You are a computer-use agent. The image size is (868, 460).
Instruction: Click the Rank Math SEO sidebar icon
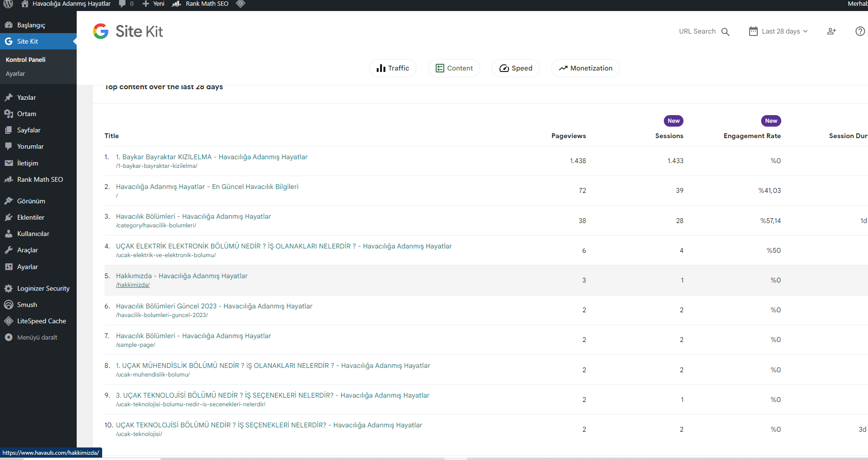coord(9,179)
